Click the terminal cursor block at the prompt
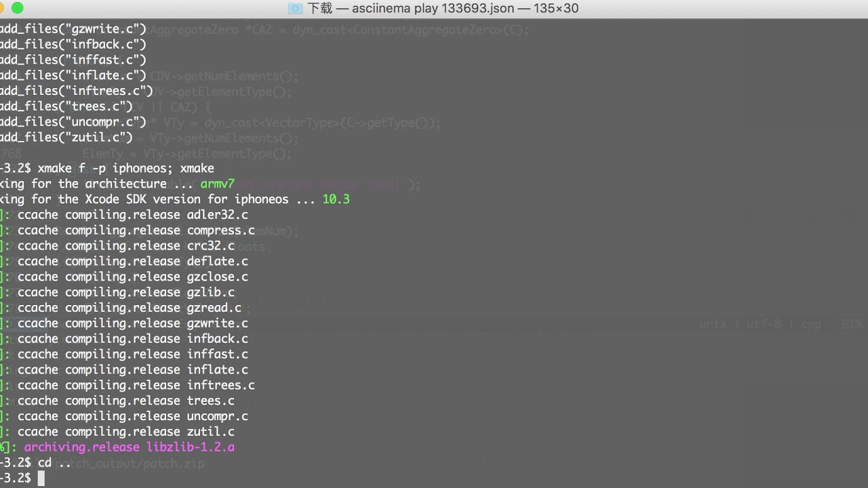 click(x=41, y=479)
